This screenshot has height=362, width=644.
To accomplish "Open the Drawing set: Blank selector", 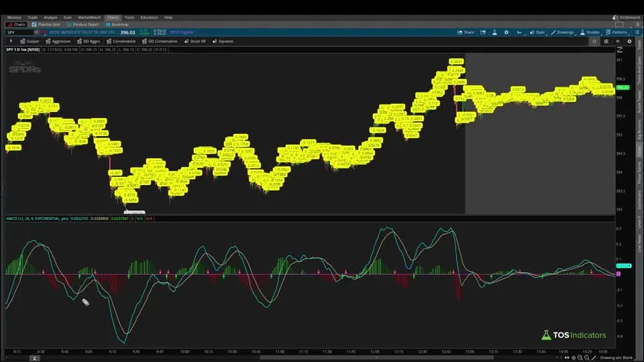I will pyautogui.click(x=616, y=358).
